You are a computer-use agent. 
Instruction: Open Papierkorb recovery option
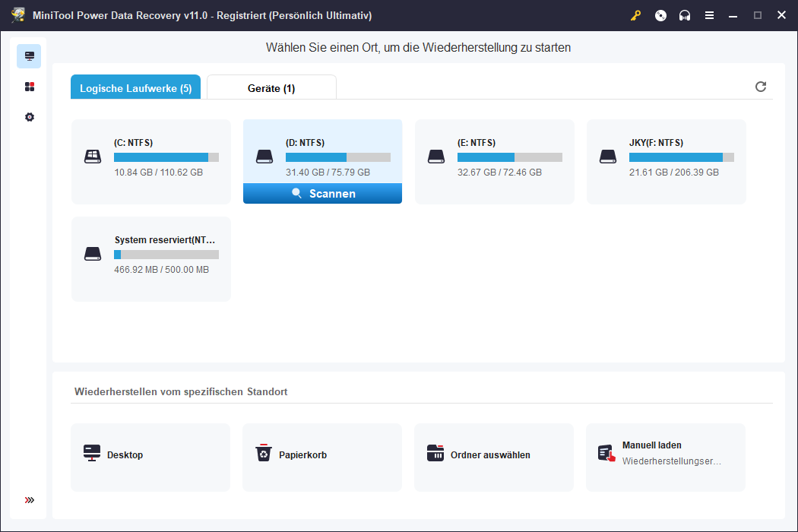coord(322,457)
